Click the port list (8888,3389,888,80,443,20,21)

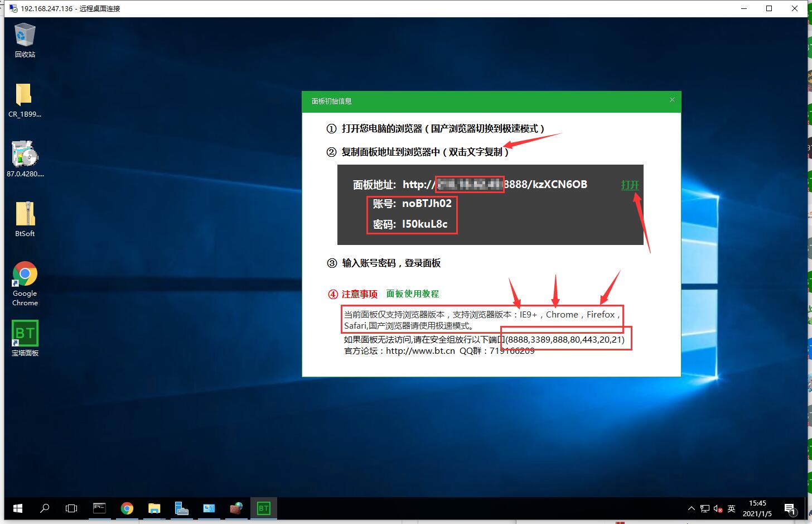[565, 339]
